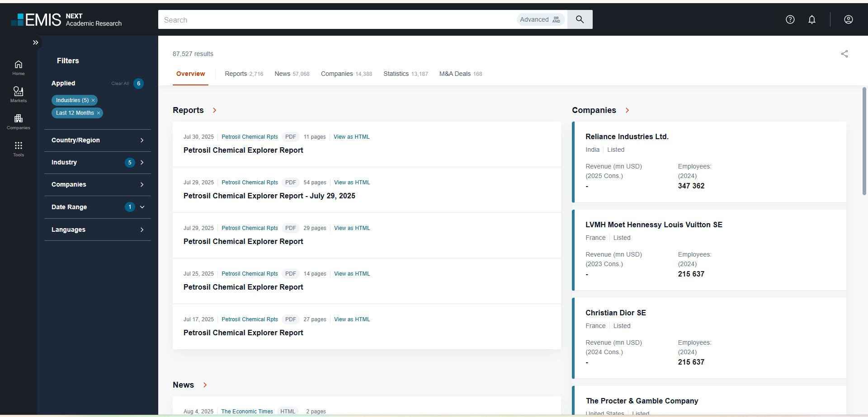Open the Companies sidebar icon
The image size is (868, 417).
coord(19,121)
